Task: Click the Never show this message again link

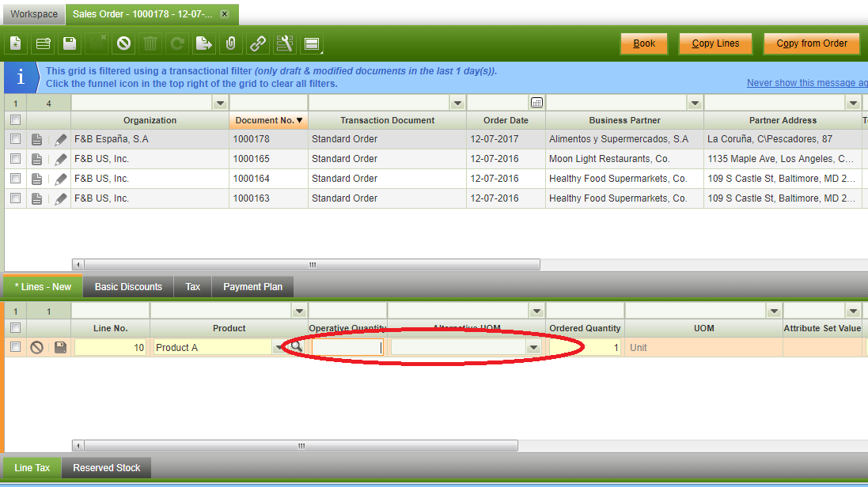Action: [x=806, y=83]
